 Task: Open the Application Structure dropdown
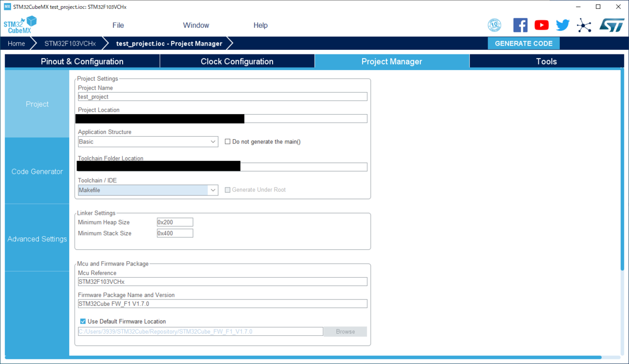[148, 141]
